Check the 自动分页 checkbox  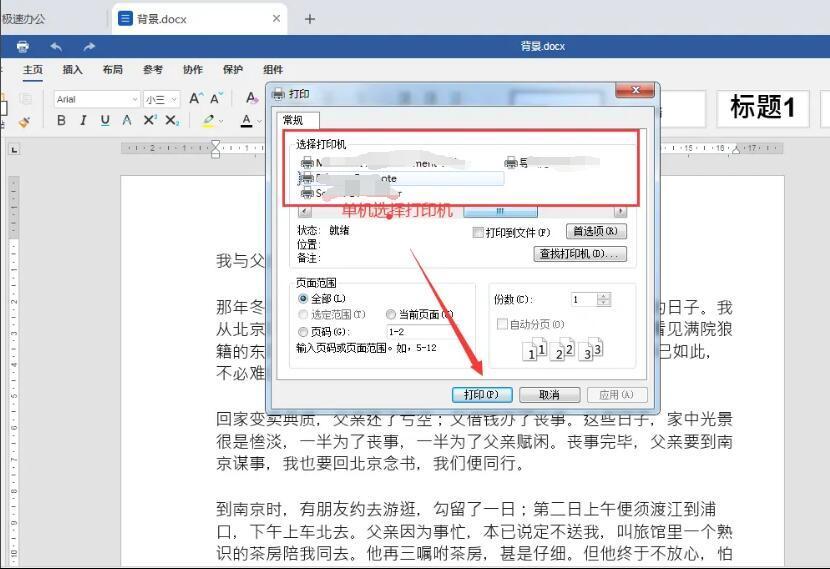[502, 324]
